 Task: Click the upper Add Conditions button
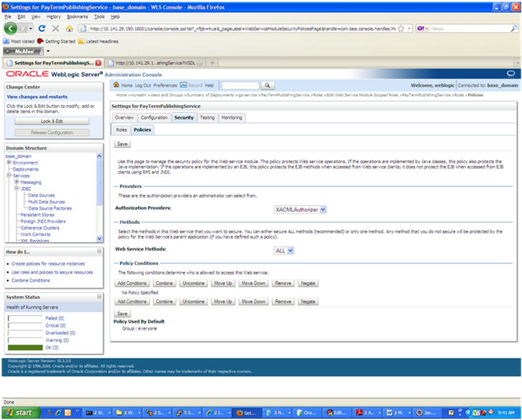[x=132, y=283]
